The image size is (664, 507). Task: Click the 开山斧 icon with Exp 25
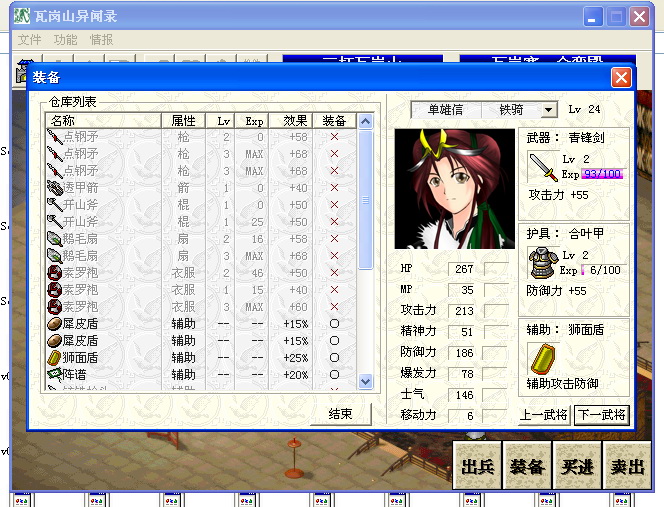[x=54, y=222]
